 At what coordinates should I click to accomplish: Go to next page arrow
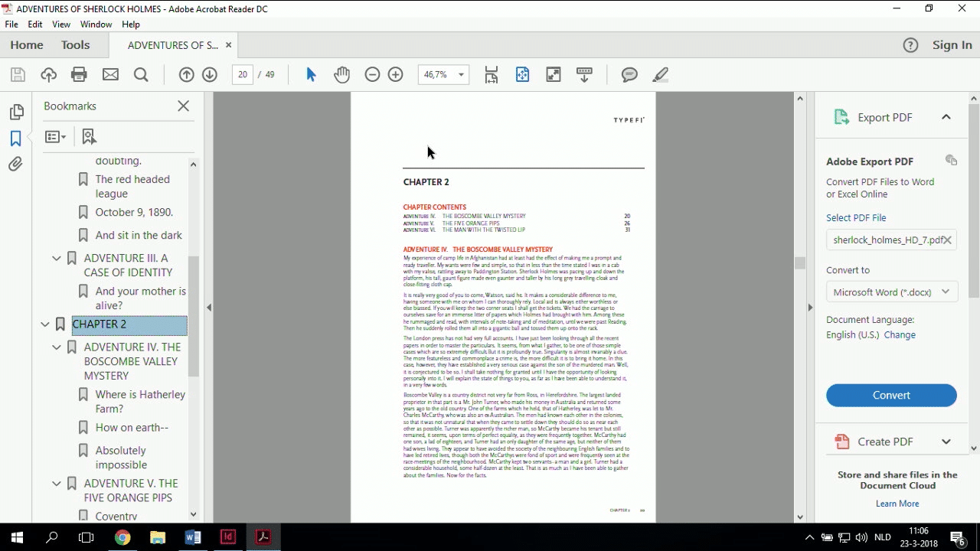pyautogui.click(x=210, y=74)
